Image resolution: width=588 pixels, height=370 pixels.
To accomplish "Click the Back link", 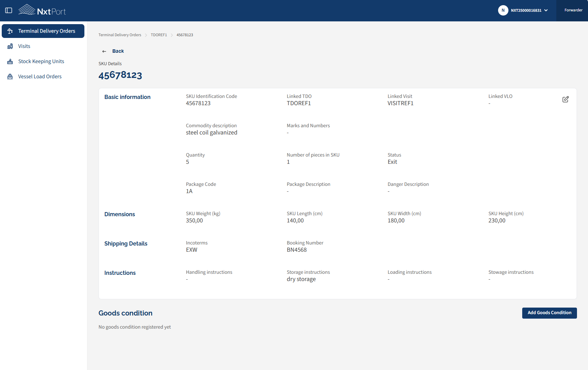I will pyautogui.click(x=118, y=51).
